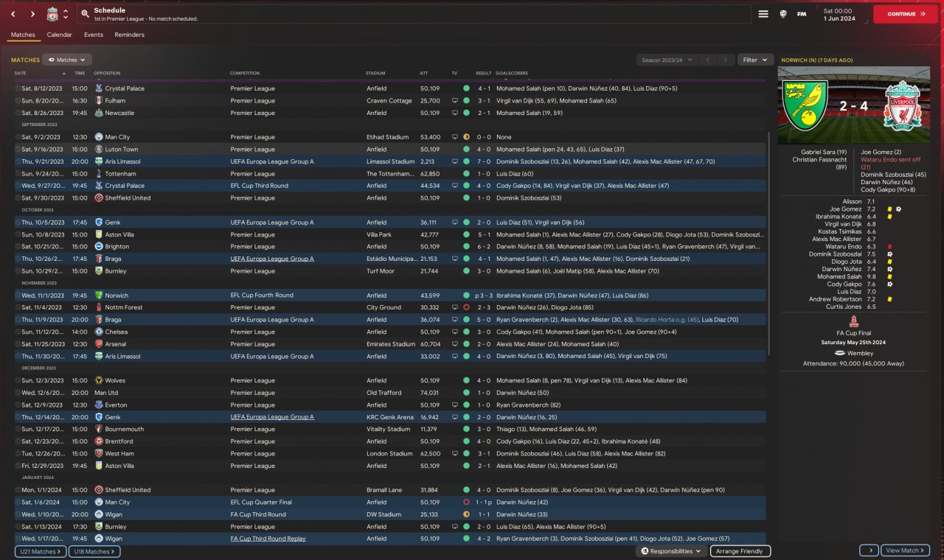
Task: Click Arrange Friendly button
Action: [x=740, y=551]
